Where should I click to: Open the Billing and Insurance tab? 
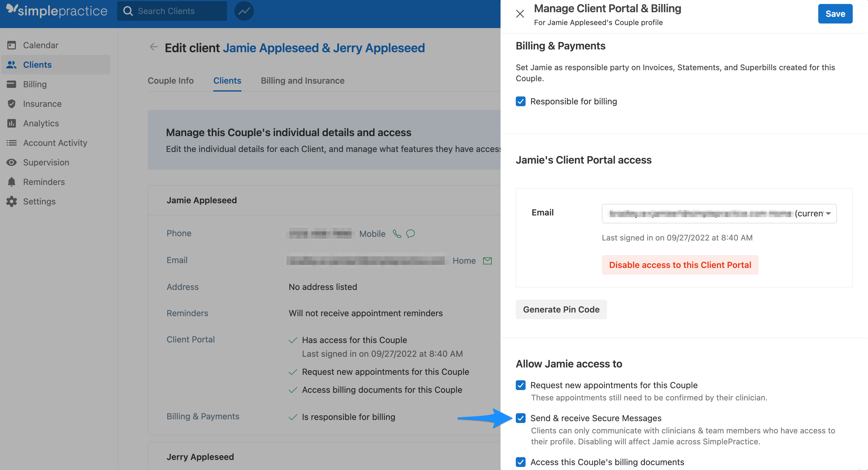[x=302, y=81]
